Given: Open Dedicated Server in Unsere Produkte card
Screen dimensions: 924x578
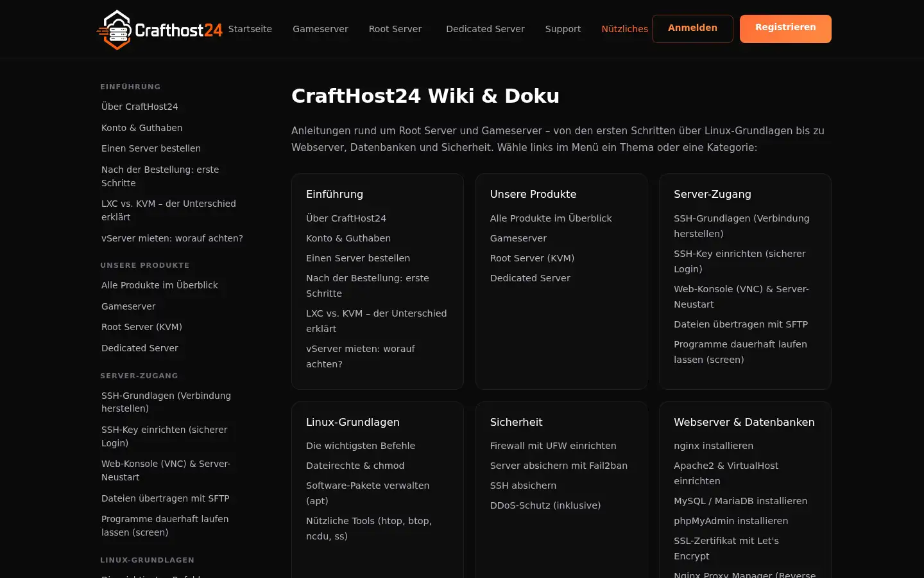Looking at the screenshot, I should pyautogui.click(x=530, y=278).
